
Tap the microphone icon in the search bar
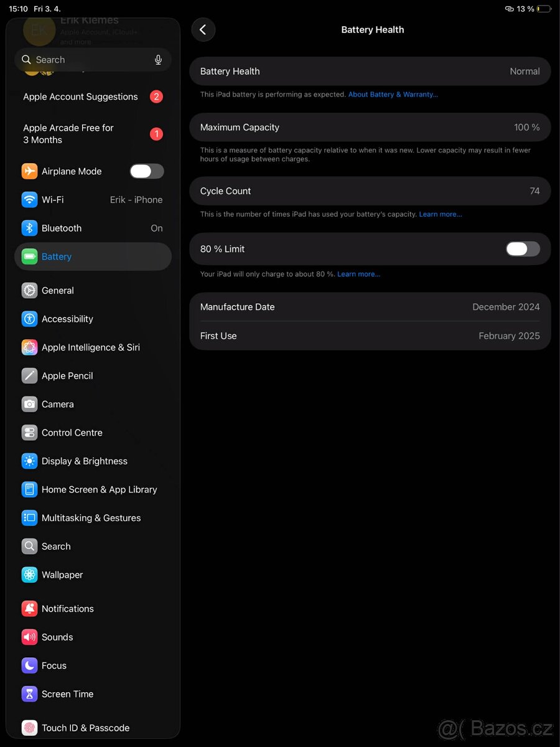(158, 59)
